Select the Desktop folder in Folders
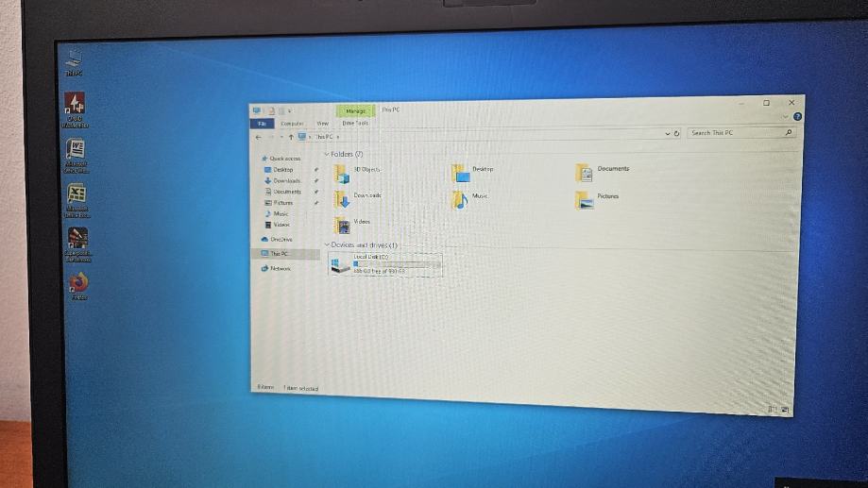 tap(473, 173)
